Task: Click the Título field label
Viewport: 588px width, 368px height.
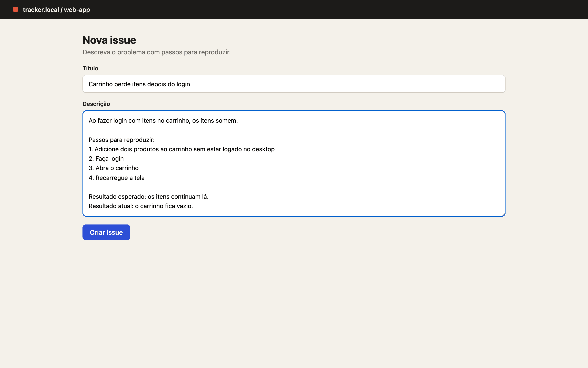Action: click(90, 68)
